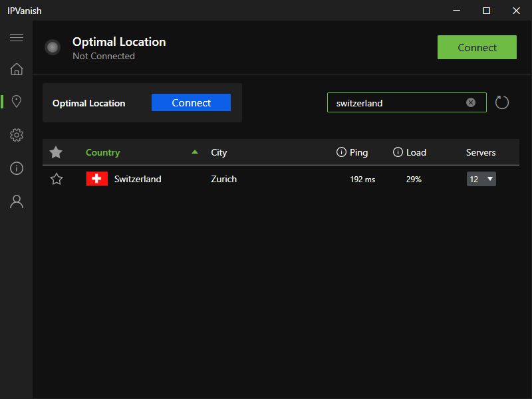Minimize the IPVanish window
The width and height of the screenshot is (532, 399).
coord(457,11)
